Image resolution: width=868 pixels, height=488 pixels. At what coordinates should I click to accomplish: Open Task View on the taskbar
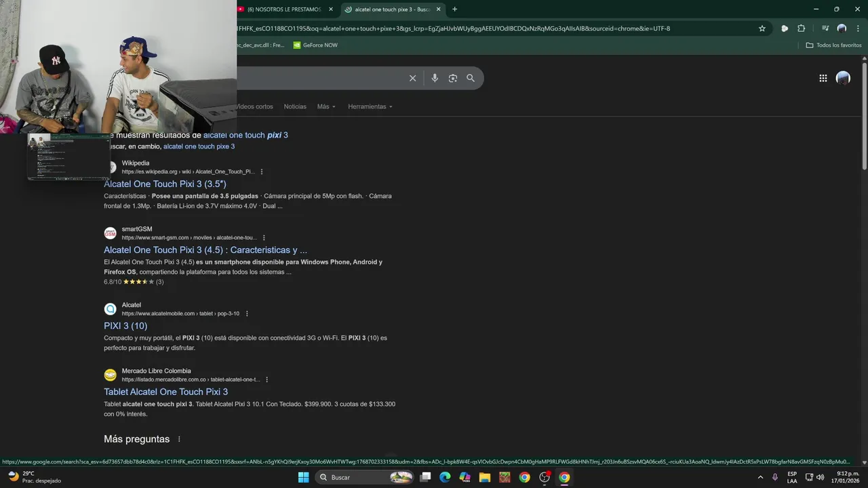click(x=425, y=477)
